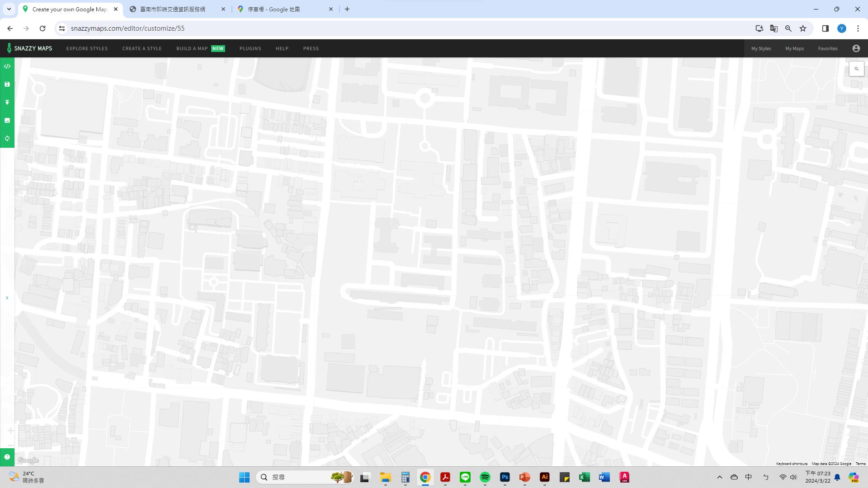Open the Chrome tab search dropdown
Viewport: 868px width, 488px height.
click(9, 9)
